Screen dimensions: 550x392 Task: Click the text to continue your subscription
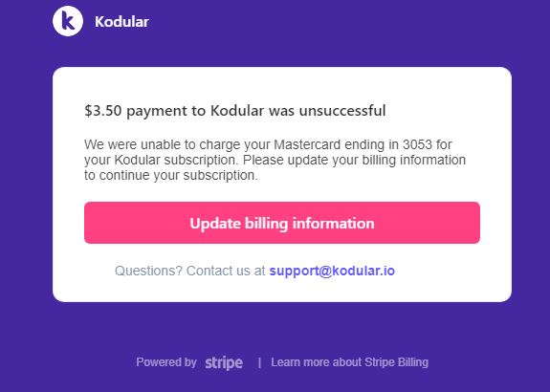click(171, 175)
